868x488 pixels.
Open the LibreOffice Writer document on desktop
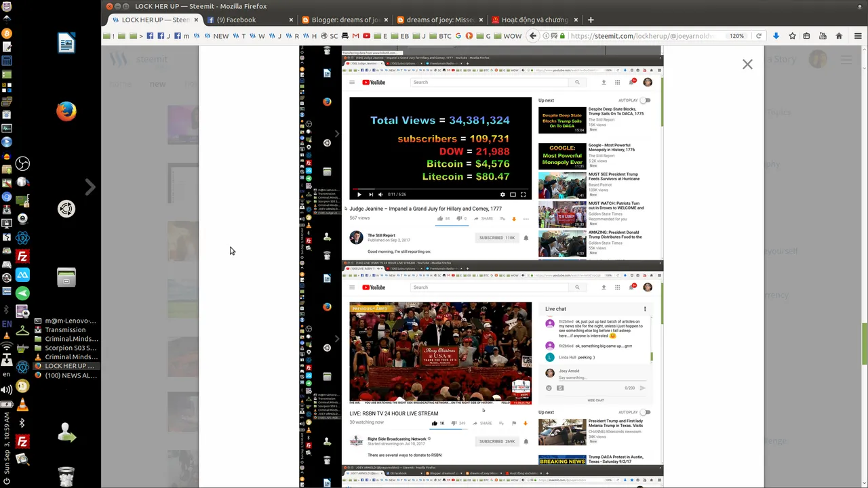tap(66, 43)
